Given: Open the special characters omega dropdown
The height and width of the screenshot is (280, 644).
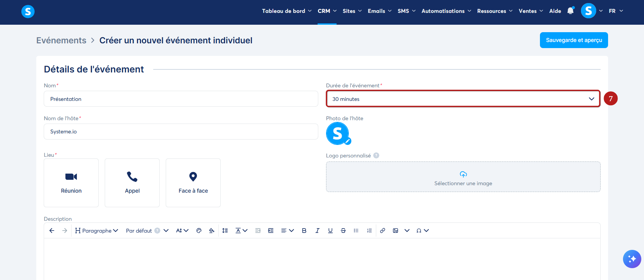Looking at the screenshot, I should click(423, 231).
